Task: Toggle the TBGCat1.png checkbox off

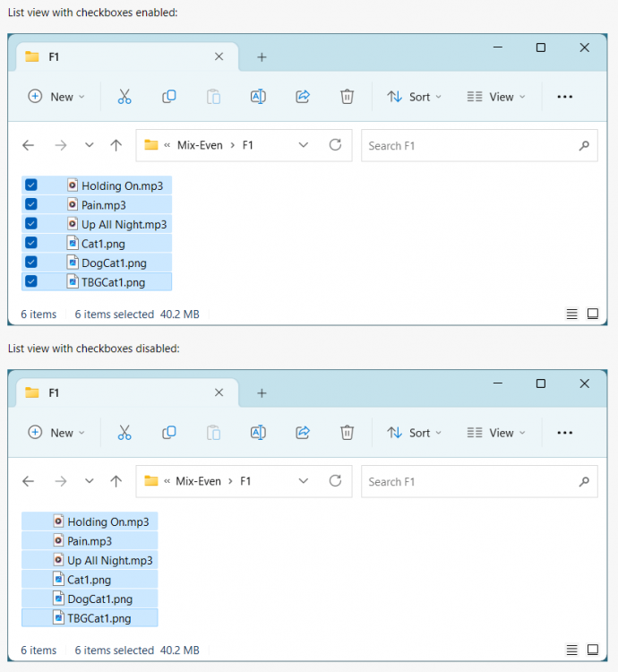Action: (x=31, y=281)
